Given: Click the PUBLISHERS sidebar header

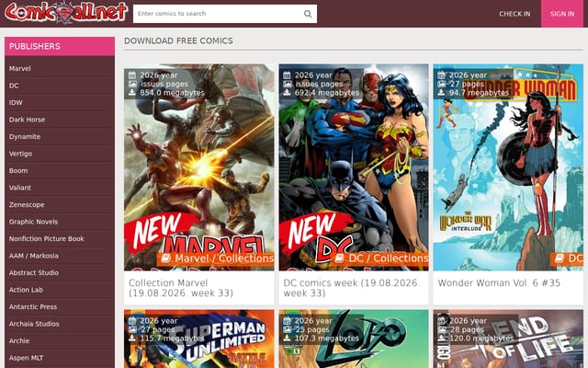Looking at the screenshot, I should point(60,47).
